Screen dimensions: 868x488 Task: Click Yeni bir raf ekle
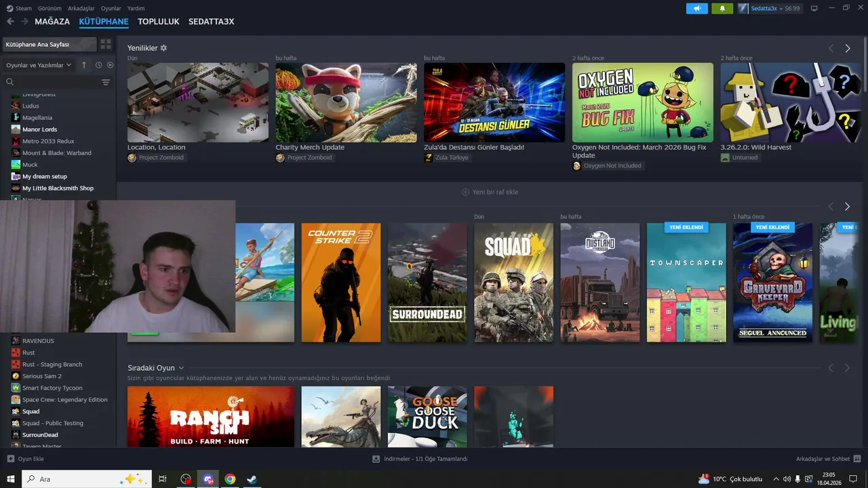pyautogui.click(x=490, y=192)
